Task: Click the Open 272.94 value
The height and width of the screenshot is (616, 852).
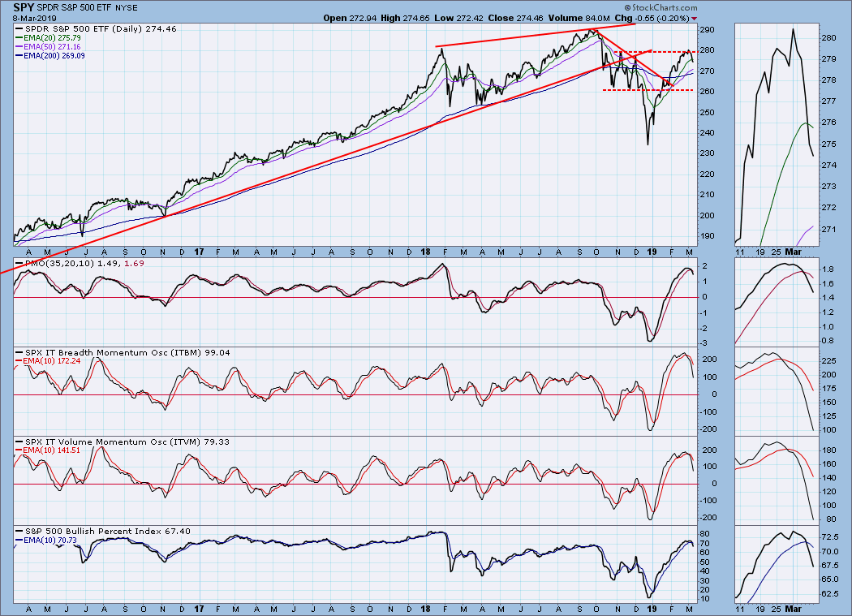Action: (349, 18)
